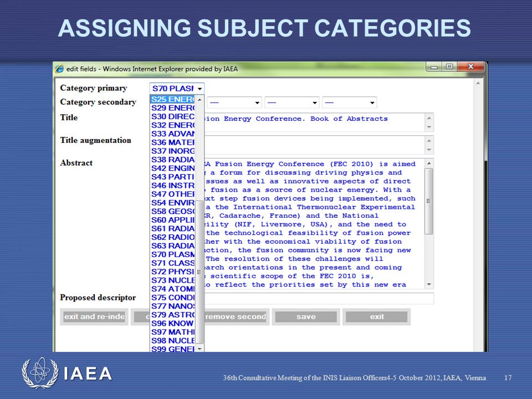The width and height of the screenshot is (532, 399).
Task: Open second Category secondary dropdown
Action: (x=234, y=103)
